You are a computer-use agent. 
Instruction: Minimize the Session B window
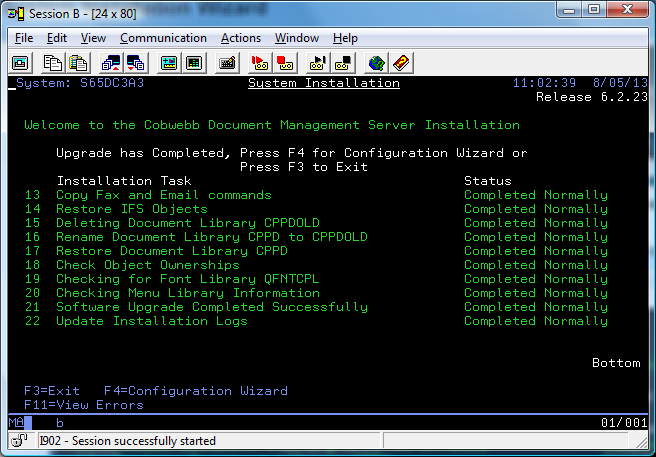click(569, 10)
